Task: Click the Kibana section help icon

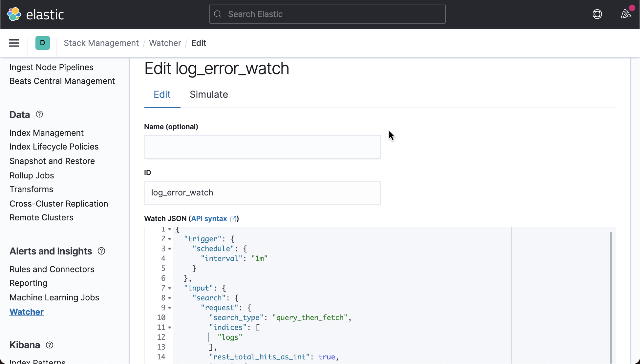Action: [x=50, y=345]
